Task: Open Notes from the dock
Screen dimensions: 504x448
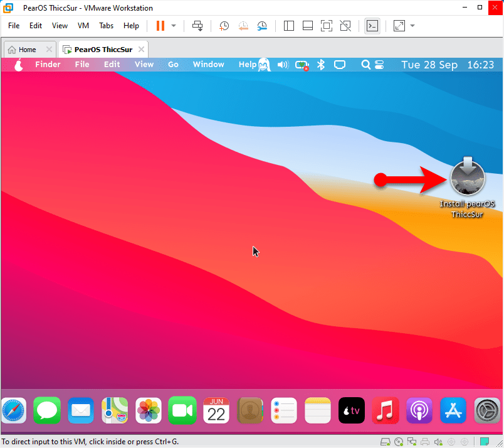Action: [x=318, y=410]
